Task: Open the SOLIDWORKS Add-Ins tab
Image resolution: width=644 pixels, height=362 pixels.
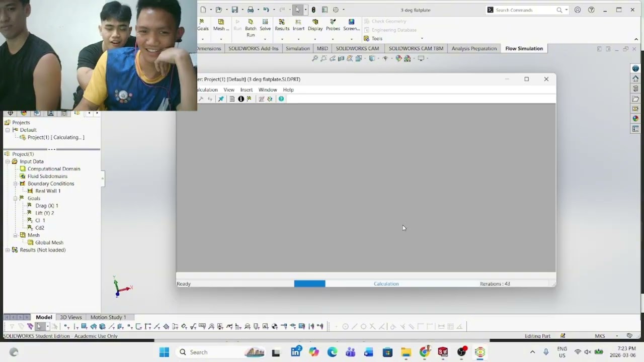Action: [253, 48]
